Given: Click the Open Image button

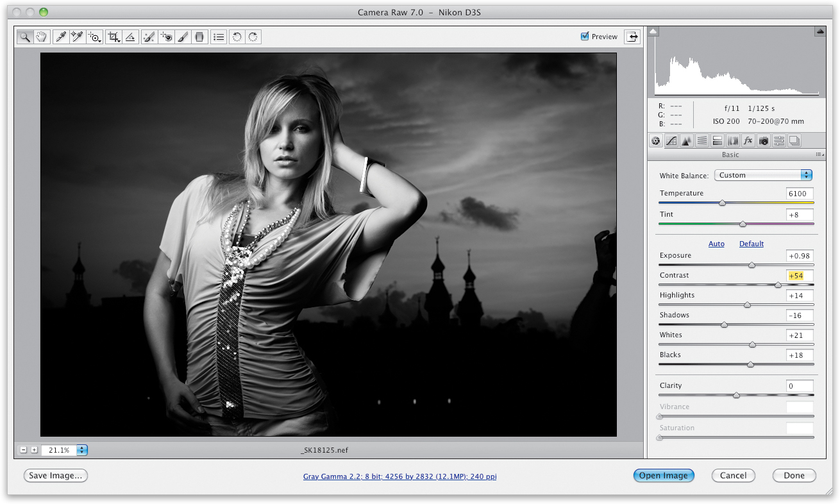Looking at the screenshot, I should [664, 476].
